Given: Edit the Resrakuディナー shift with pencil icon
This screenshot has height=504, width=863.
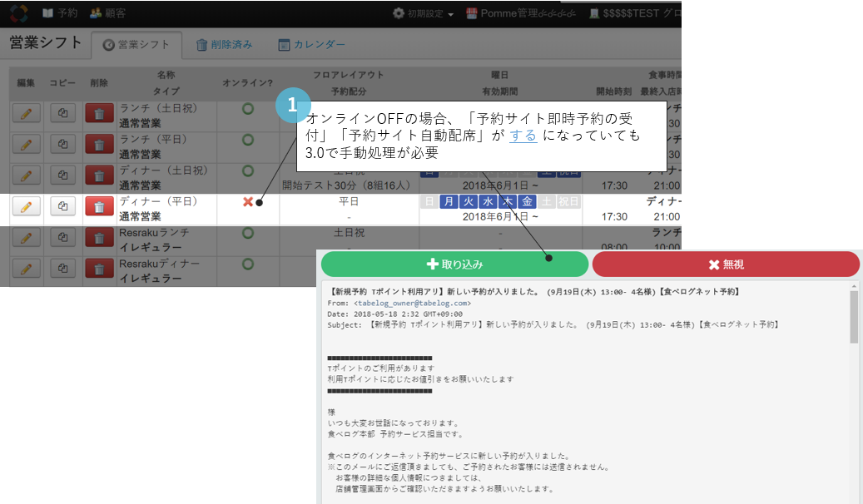Looking at the screenshot, I should [27, 269].
